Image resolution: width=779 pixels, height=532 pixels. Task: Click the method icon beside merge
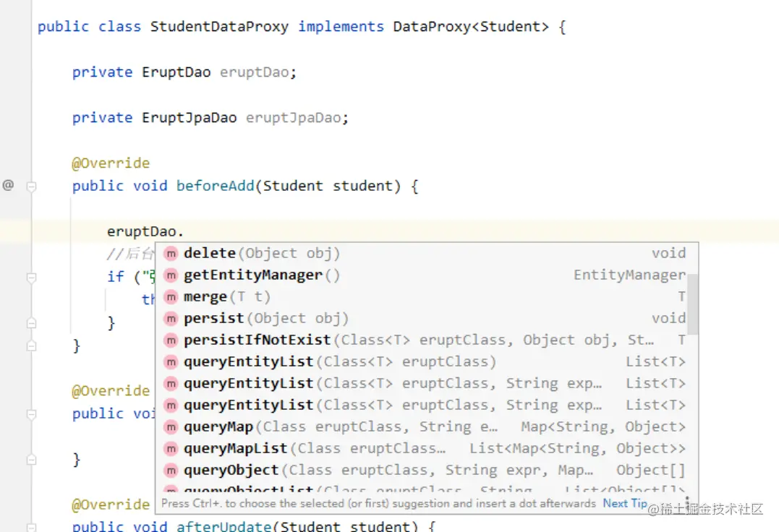pos(171,297)
